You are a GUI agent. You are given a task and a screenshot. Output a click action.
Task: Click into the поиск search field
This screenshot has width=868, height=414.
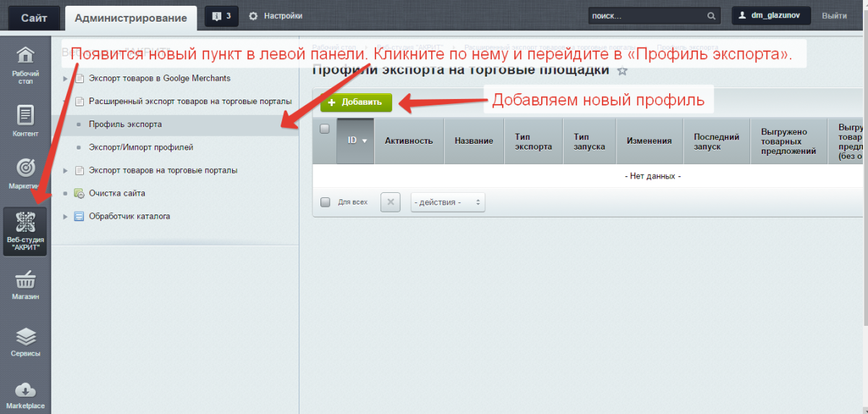(x=645, y=16)
